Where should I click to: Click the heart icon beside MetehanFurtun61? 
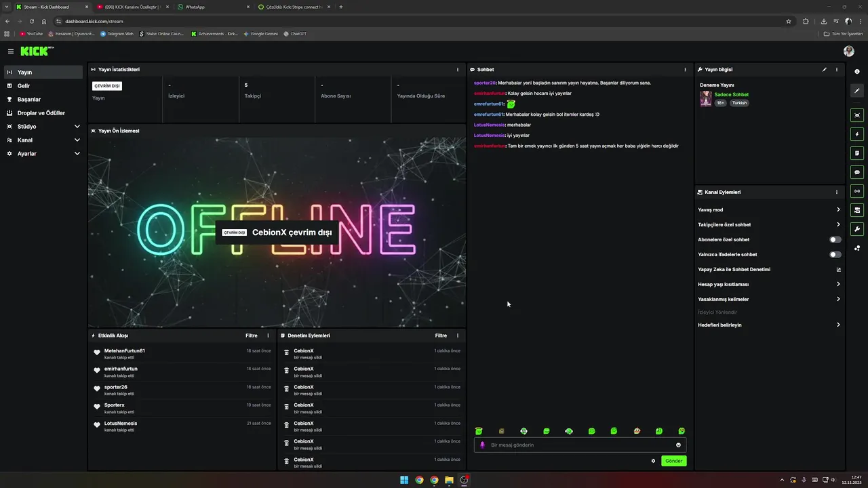coord(97,353)
